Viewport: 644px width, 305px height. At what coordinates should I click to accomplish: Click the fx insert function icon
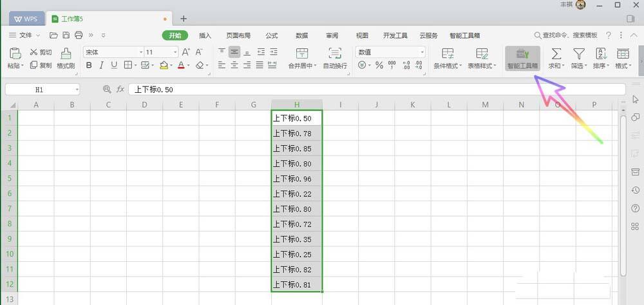(x=120, y=89)
